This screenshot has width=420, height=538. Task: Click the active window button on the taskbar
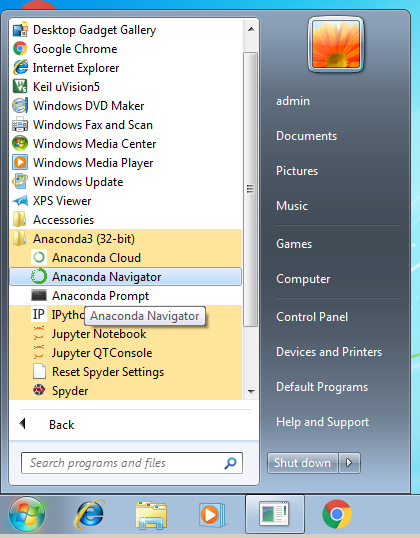point(275,514)
